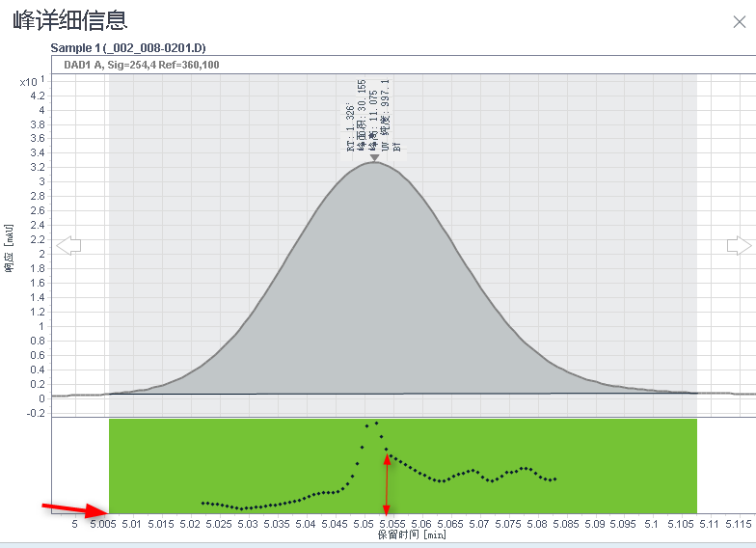756x548 pixels.
Task: Click the 3.2 value on response axis
Action: point(38,167)
